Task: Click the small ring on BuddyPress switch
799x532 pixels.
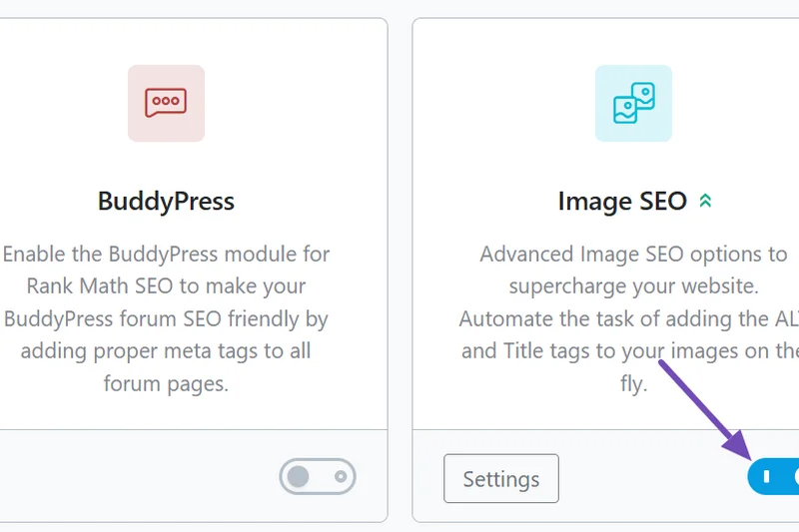Action: [x=341, y=477]
